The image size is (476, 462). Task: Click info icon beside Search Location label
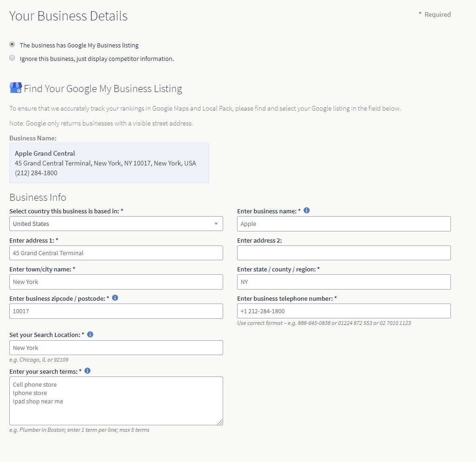click(x=90, y=335)
